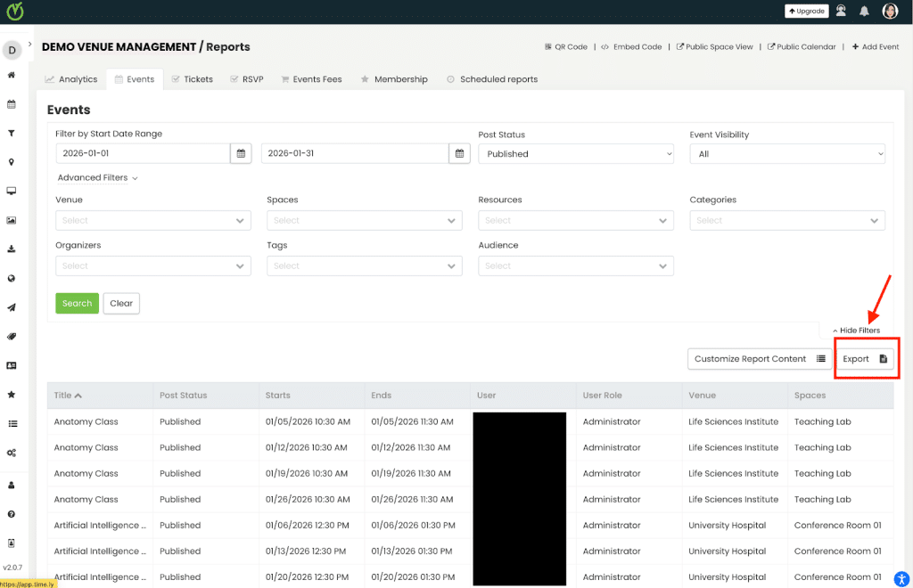Select the filter funnel icon in the sidebar
The height and width of the screenshot is (588, 913).
[12, 133]
